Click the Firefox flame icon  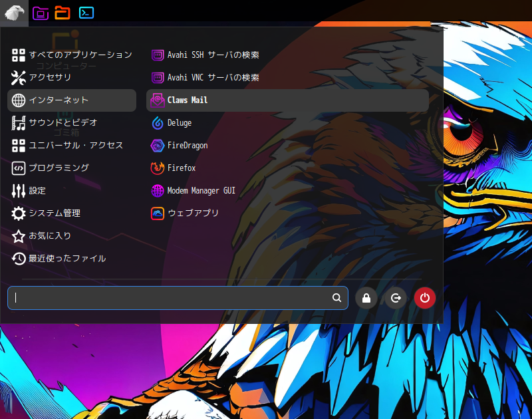[158, 168]
